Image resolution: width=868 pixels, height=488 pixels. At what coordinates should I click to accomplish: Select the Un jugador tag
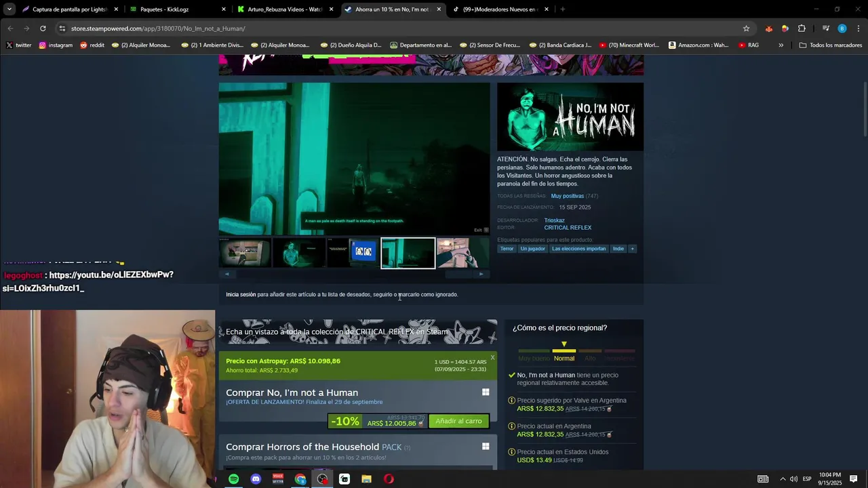(x=532, y=249)
